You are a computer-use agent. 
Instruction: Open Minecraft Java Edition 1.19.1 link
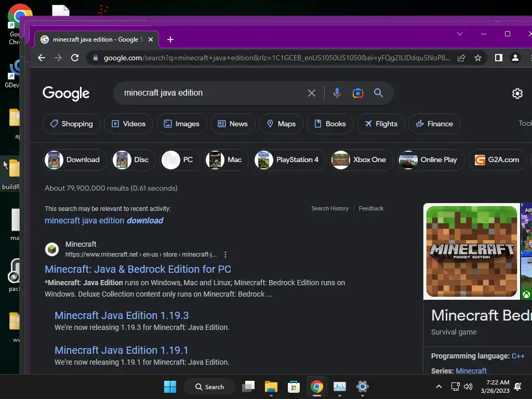click(x=121, y=350)
